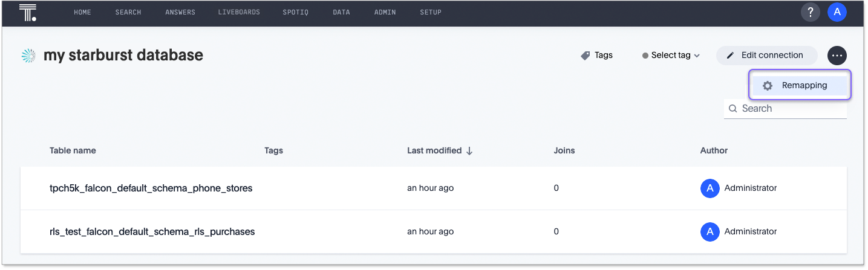Click Administrator avatar in rls_purchases row

(710, 231)
